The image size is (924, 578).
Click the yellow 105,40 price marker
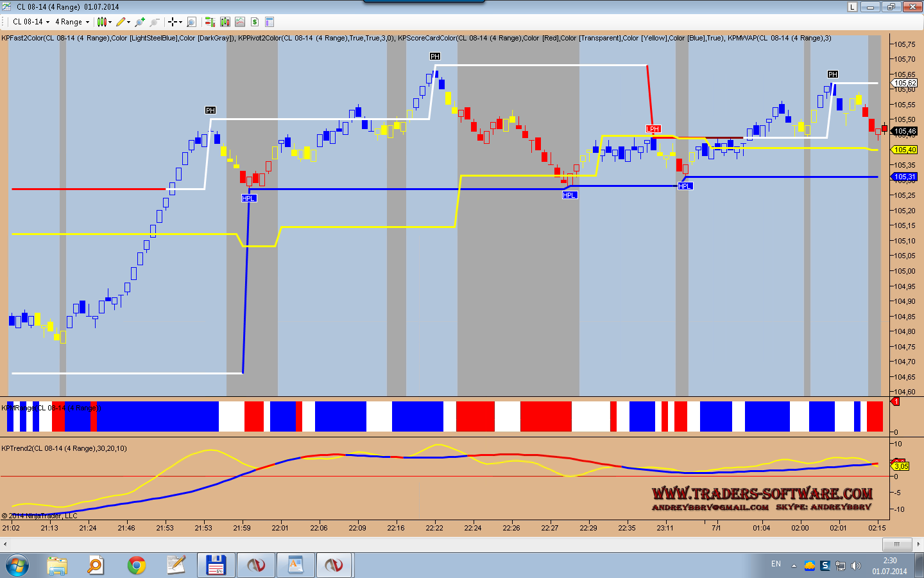pyautogui.click(x=905, y=150)
